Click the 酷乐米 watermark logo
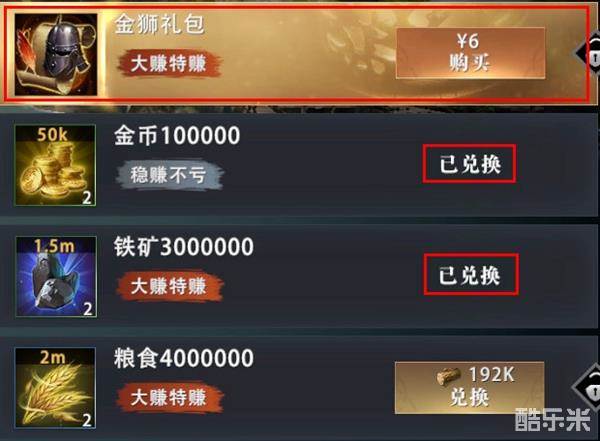This screenshot has height=441, width=600. 553,420
